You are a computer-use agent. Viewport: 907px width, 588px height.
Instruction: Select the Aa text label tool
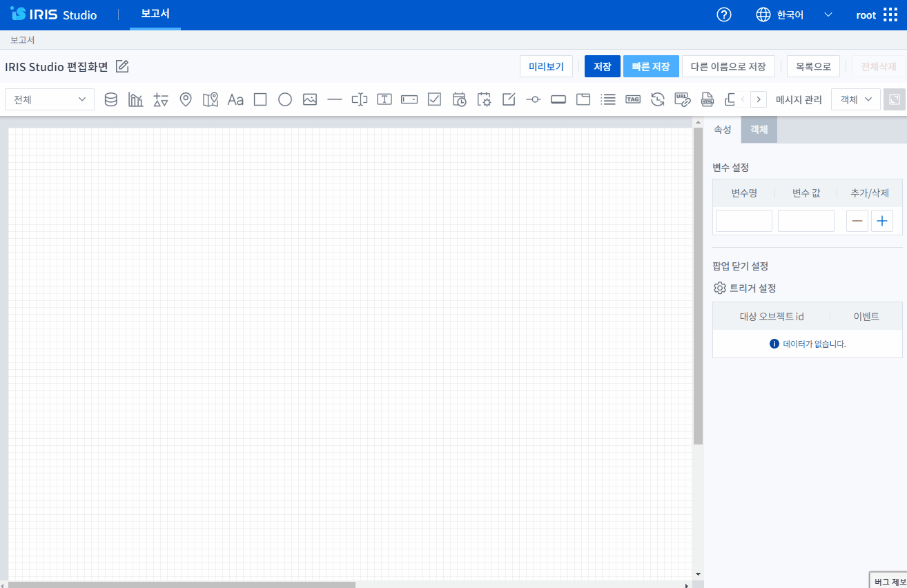coord(235,99)
